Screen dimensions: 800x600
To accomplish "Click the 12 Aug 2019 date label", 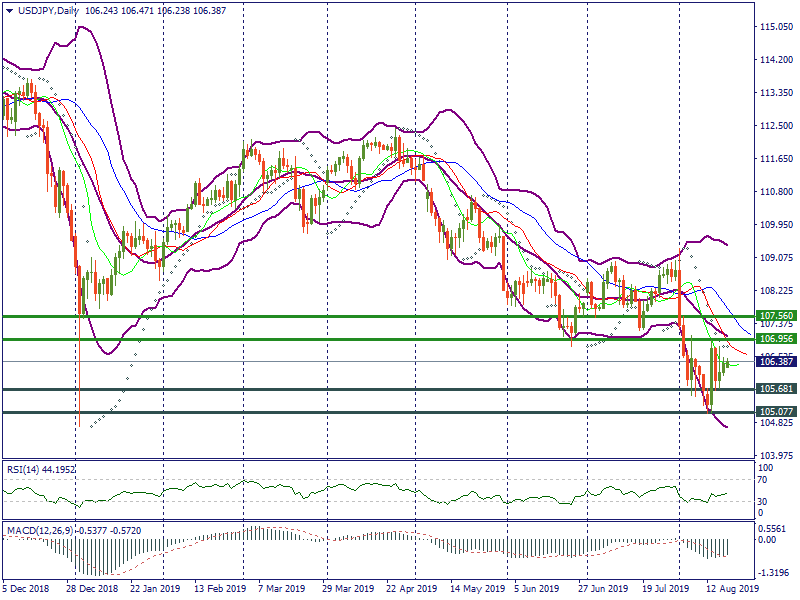I will click(x=734, y=589).
